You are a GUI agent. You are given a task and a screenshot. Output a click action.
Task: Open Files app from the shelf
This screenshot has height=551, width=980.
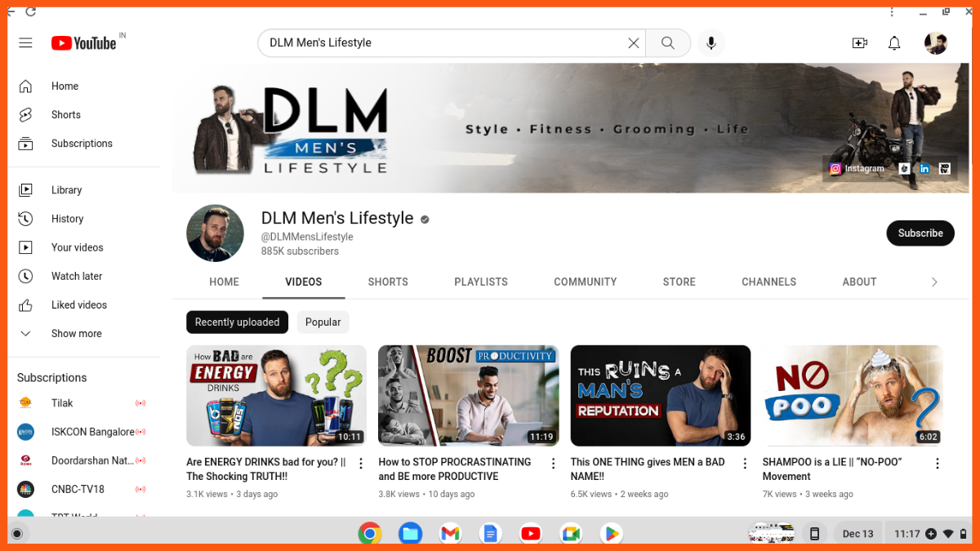[x=410, y=534]
